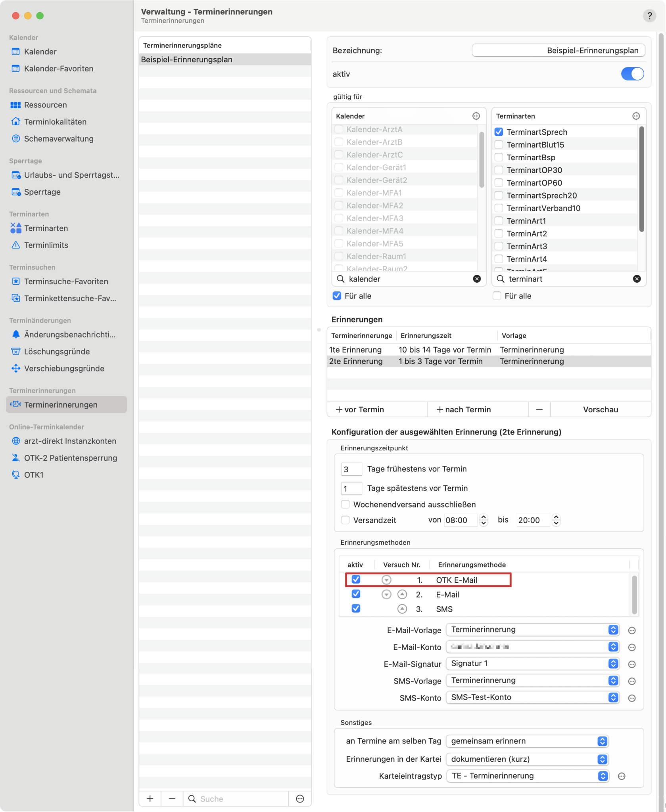The width and height of the screenshot is (666, 812).
Task: Select Terminlimits in the sidebar
Action: 46,245
